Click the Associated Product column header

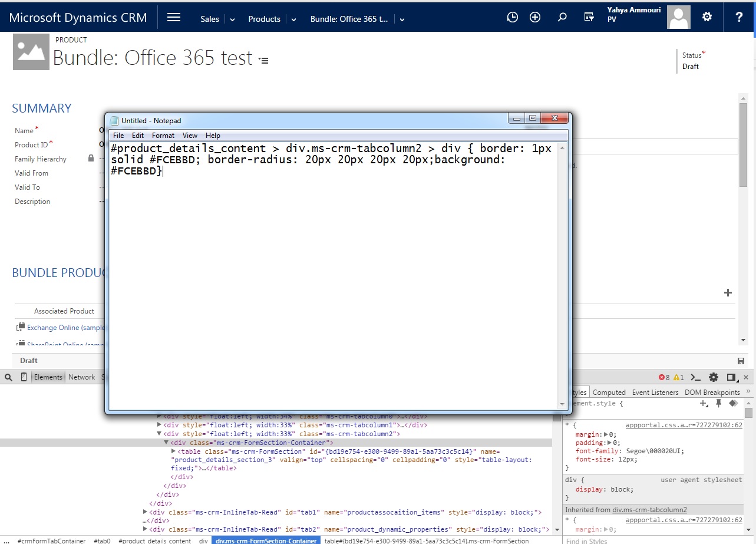[64, 311]
